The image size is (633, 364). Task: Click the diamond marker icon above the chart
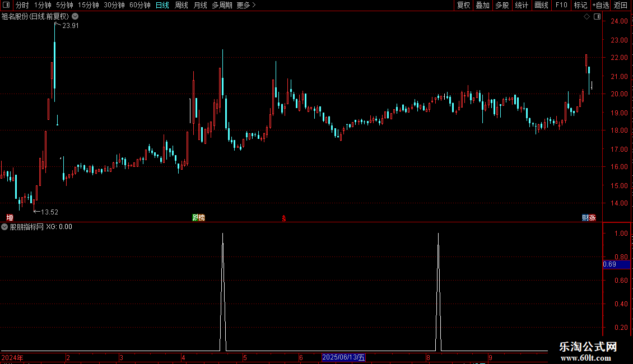click(587, 17)
